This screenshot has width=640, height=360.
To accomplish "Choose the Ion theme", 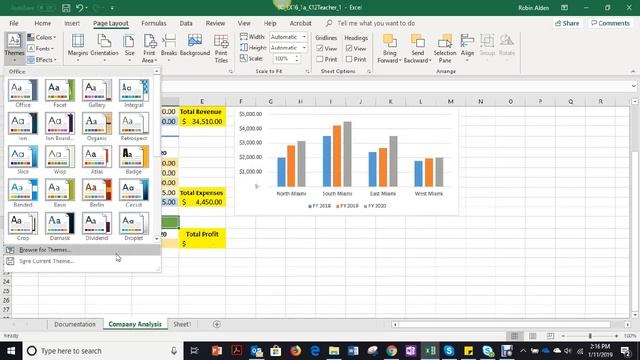I will tap(23, 126).
